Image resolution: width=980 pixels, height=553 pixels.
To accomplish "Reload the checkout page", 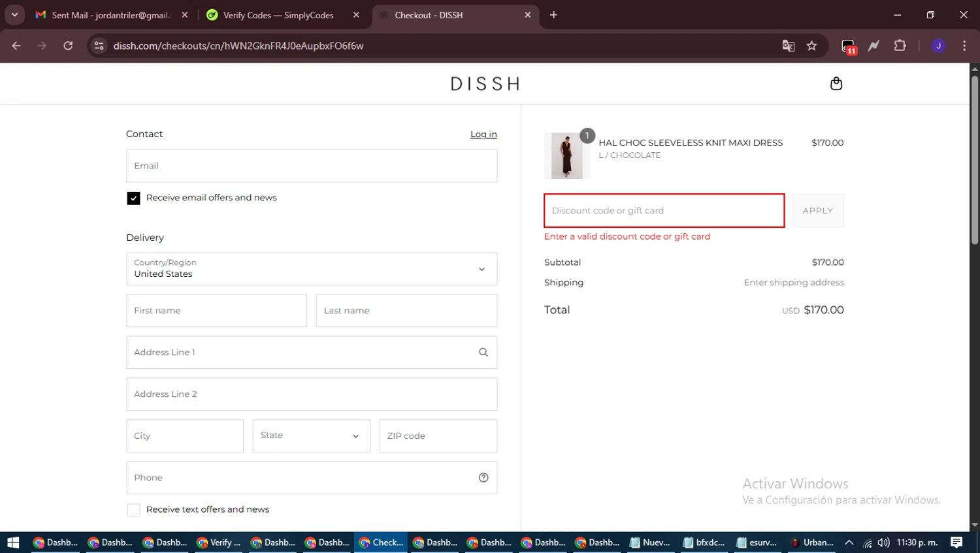I will 68,46.
